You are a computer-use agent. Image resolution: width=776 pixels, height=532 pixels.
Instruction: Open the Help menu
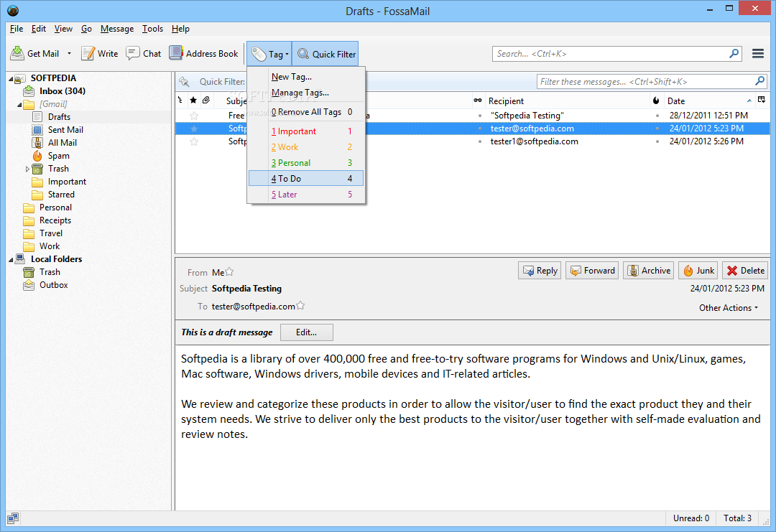180,29
